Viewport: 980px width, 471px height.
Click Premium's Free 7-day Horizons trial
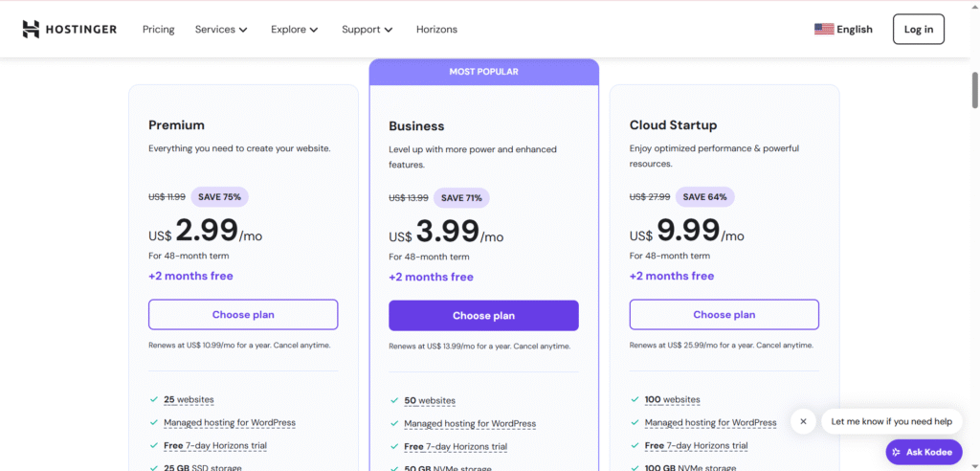click(x=215, y=446)
